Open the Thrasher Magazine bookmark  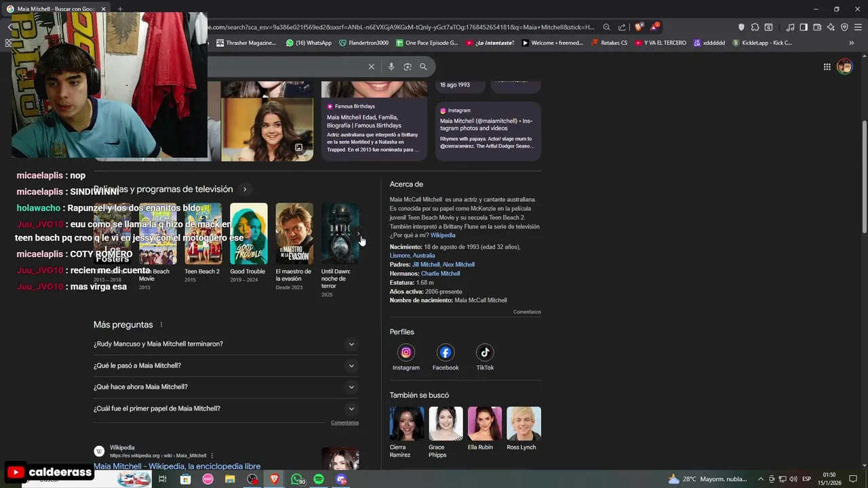(246, 43)
